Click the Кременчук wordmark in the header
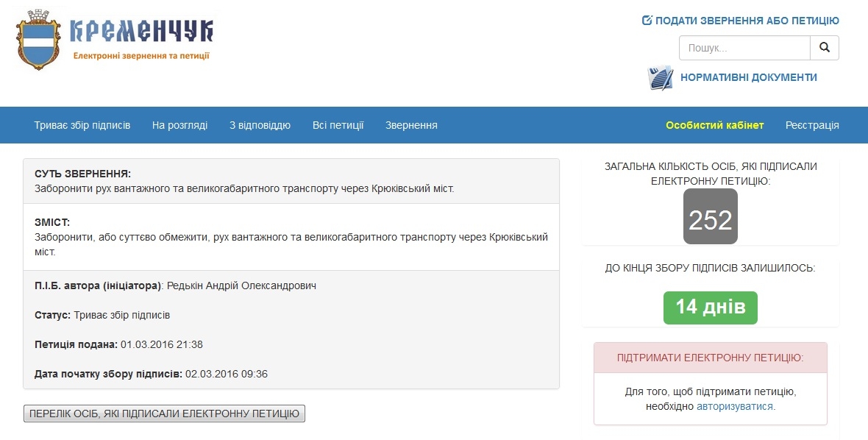Viewport: 868px width, 440px height. tap(141, 31)
